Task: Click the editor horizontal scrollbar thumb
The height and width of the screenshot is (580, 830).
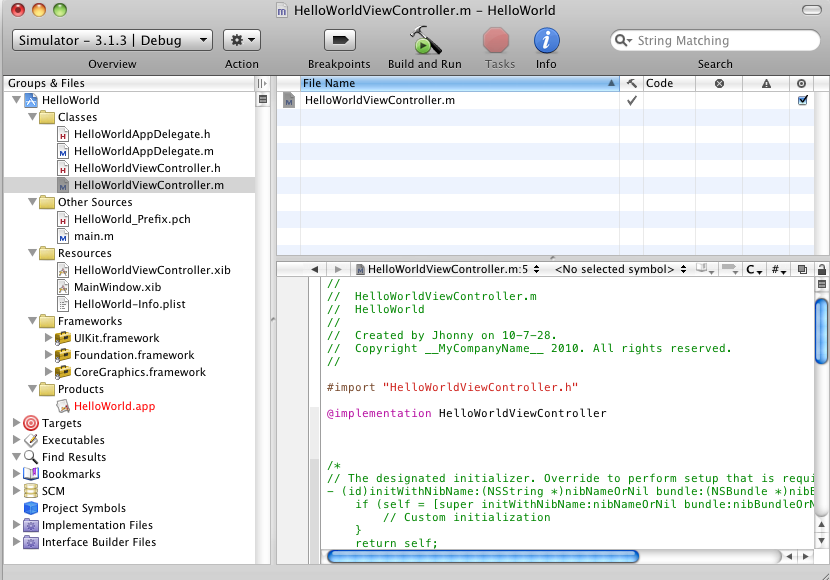Action: [483, 556]
